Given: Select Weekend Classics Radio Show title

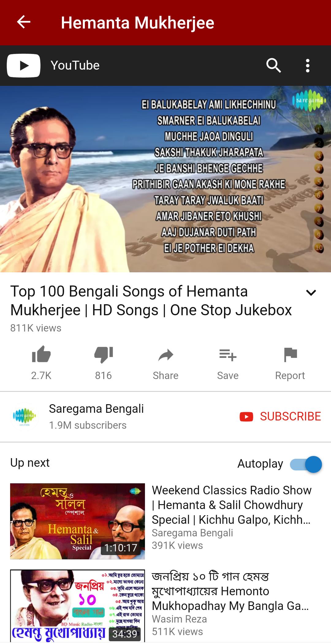Looking at the screenshot, I should tap(231, 505).
